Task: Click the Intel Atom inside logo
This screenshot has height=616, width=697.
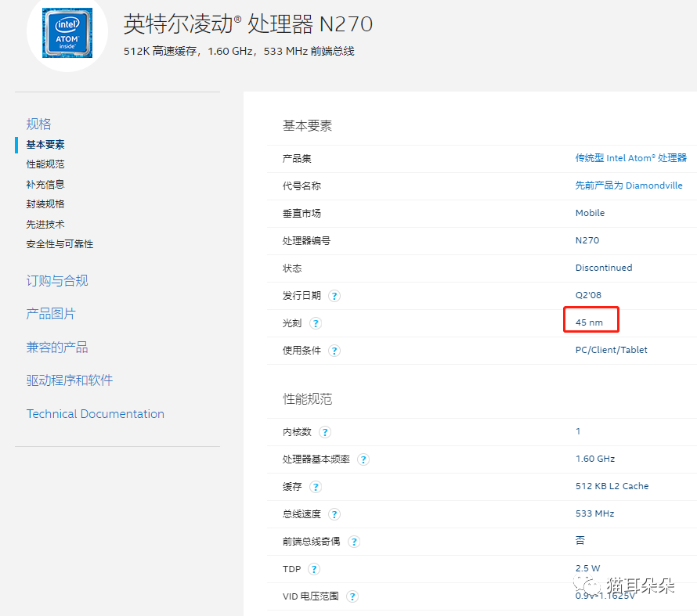Action: click(x=67, y=33)
